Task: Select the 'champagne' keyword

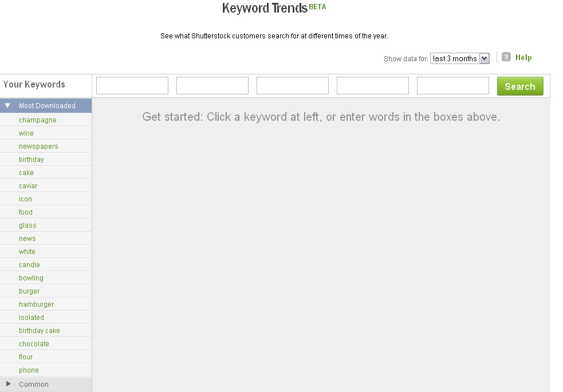Action: (38, 120)
